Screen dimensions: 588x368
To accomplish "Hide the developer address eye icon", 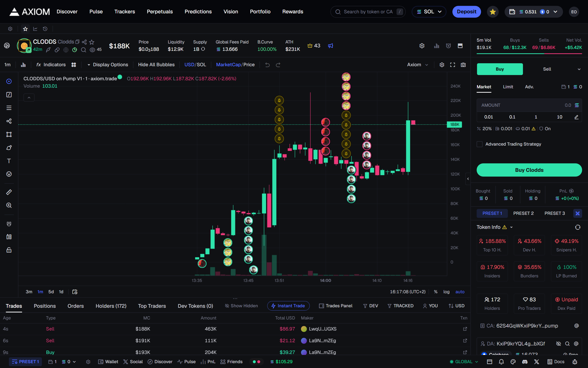I will pyautogui.click(x=559, y=344).
